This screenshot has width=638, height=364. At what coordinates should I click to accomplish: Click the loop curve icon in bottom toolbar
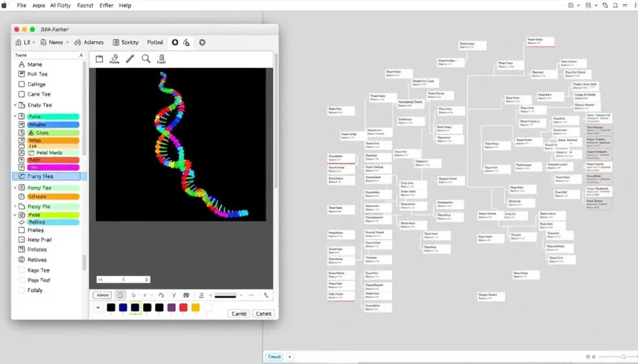tap(161, 296)
